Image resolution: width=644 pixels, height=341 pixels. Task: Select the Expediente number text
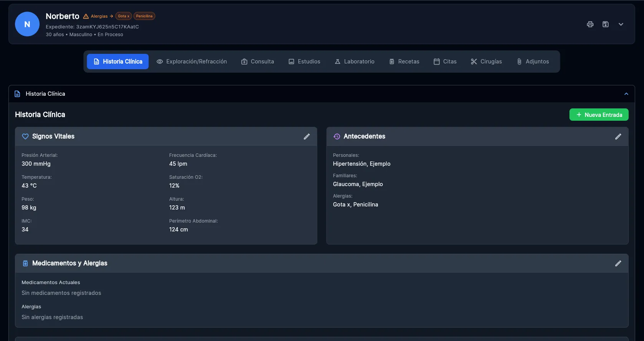click(x=108, y=27)
